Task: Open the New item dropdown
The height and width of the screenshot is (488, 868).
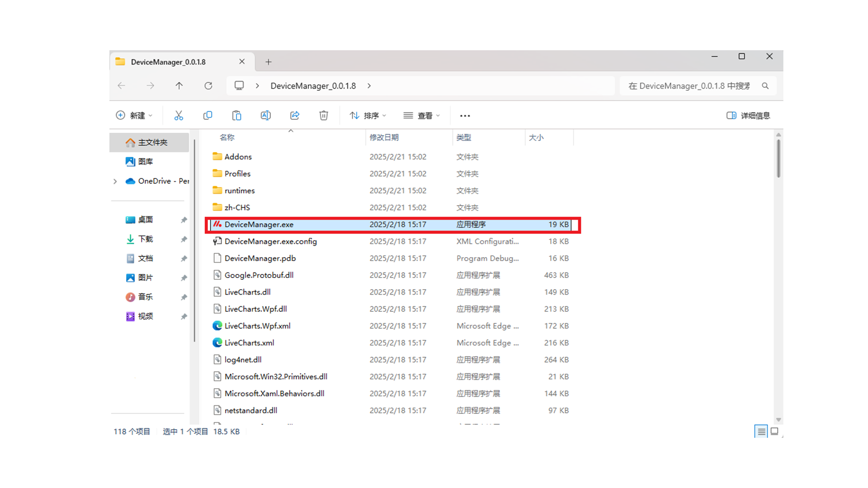Action: pos(135,116)
